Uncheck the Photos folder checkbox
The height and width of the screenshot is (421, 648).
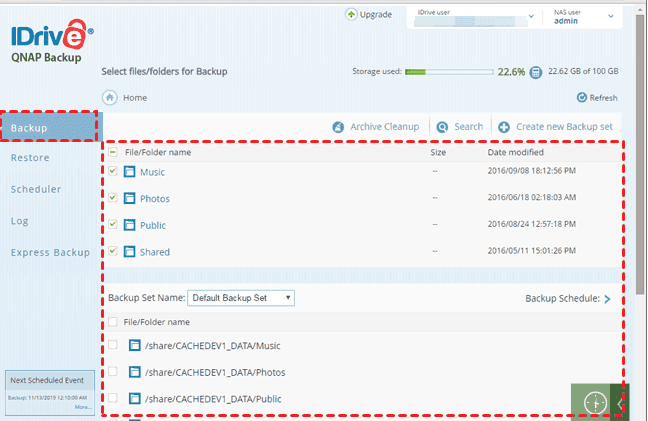pyautogui.click(x=112, y=197)
